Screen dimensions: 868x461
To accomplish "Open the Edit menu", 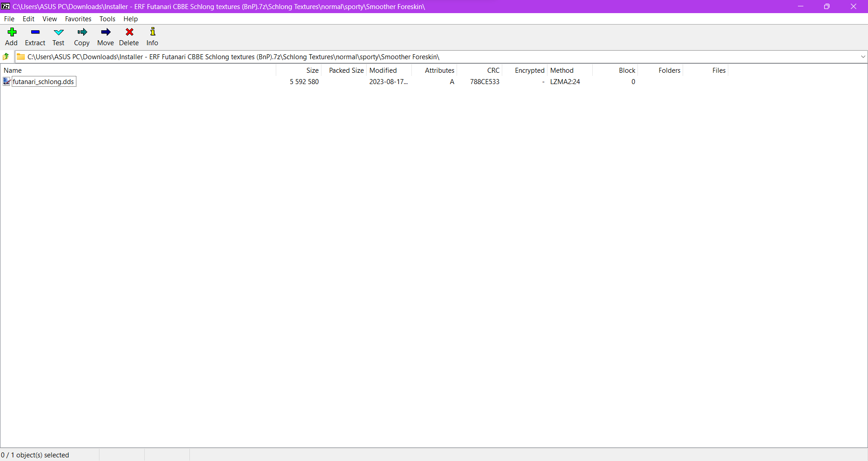I will click(28, 19).
